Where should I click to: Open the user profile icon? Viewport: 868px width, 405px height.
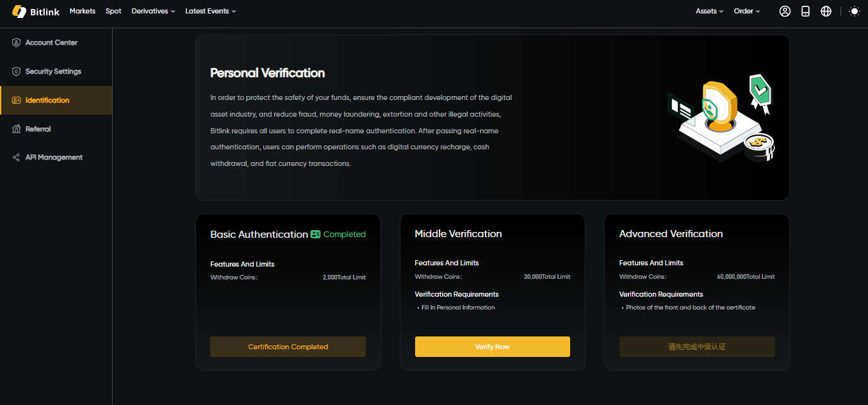click(785, 11)
